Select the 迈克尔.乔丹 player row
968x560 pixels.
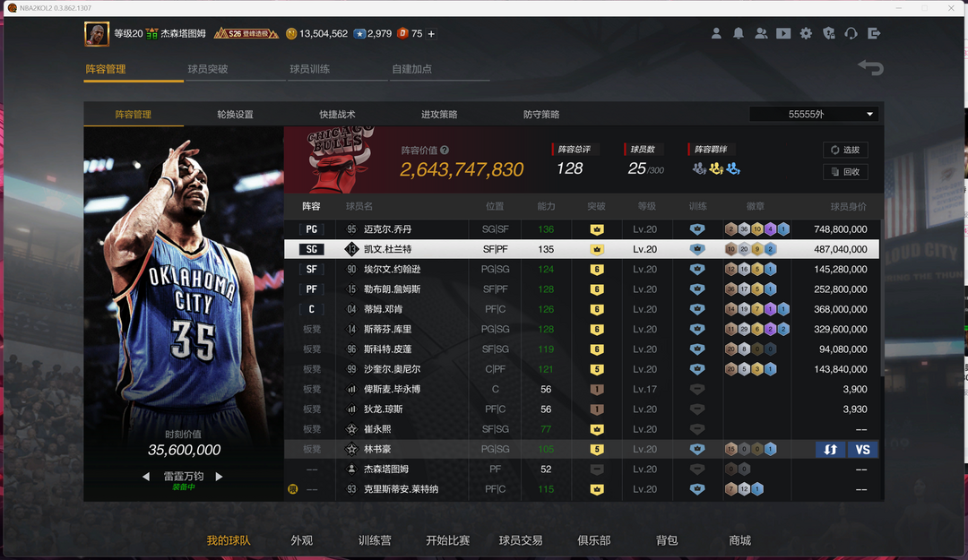[x=581, y=229]
